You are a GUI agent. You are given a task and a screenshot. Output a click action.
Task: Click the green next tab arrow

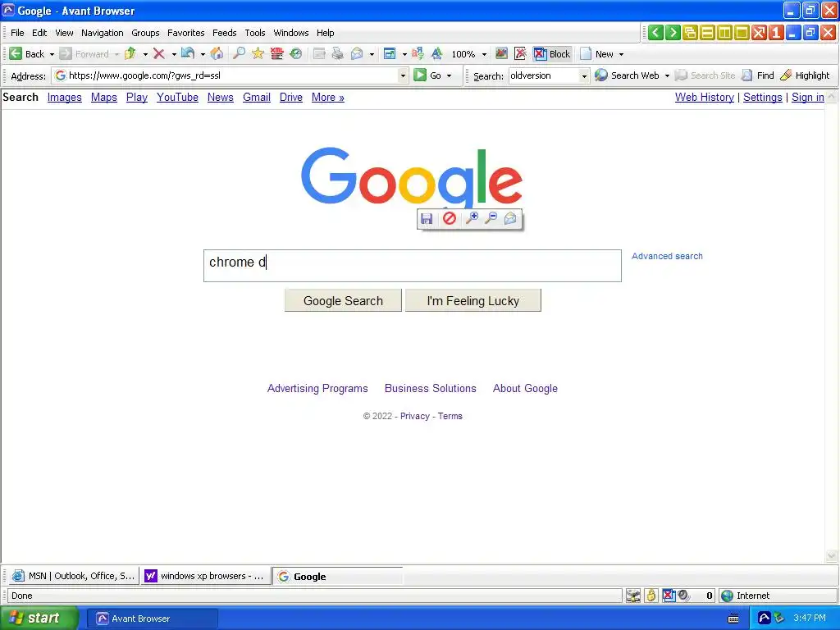click(673, 33)
